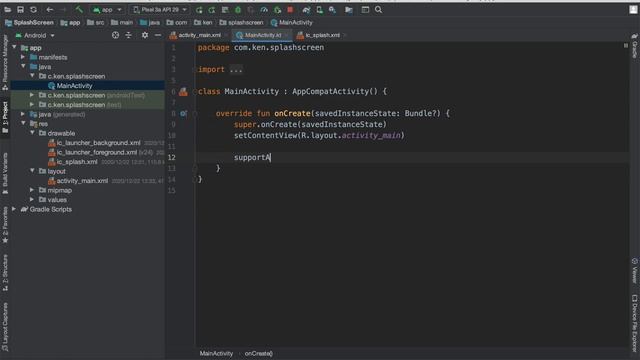Toggle the Favorites side tab
The width and height of the screenshot is (640, 360).
tap(5, 225)
